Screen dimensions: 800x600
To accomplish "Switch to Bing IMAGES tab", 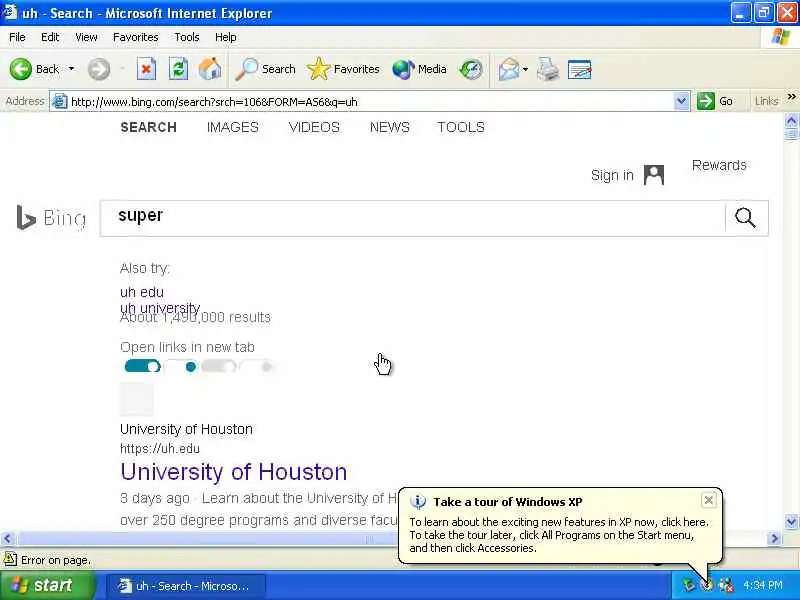I will [233, 127].
